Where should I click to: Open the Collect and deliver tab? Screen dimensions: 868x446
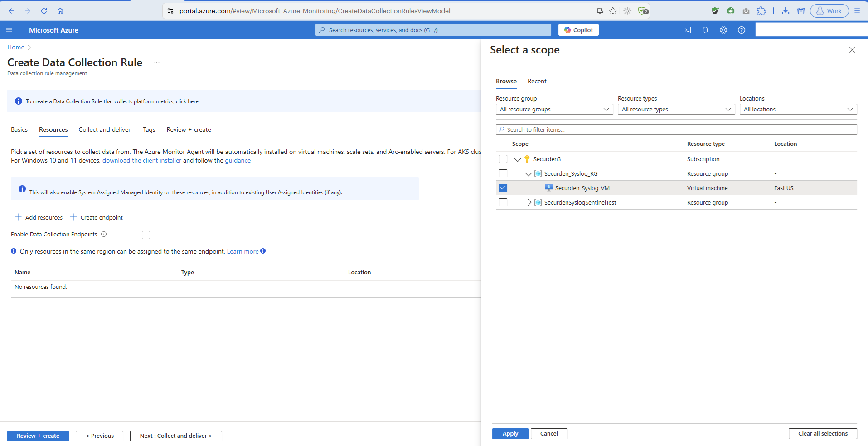tap(105, 129)
